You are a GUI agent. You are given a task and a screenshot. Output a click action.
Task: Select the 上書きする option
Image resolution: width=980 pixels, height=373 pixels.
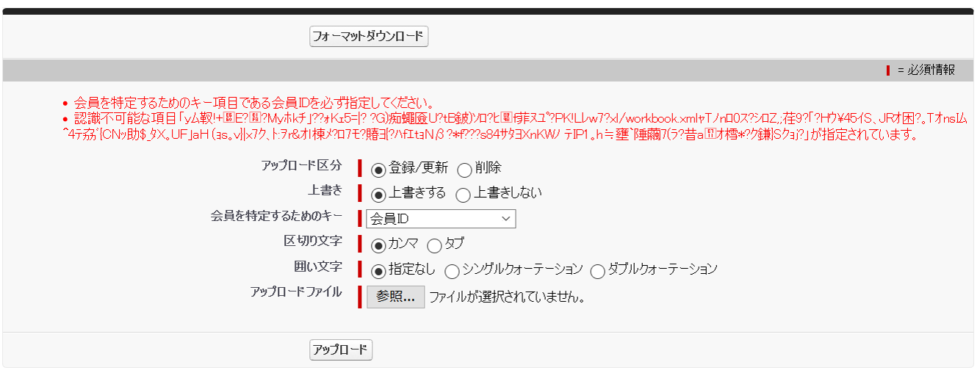point(378,195)
